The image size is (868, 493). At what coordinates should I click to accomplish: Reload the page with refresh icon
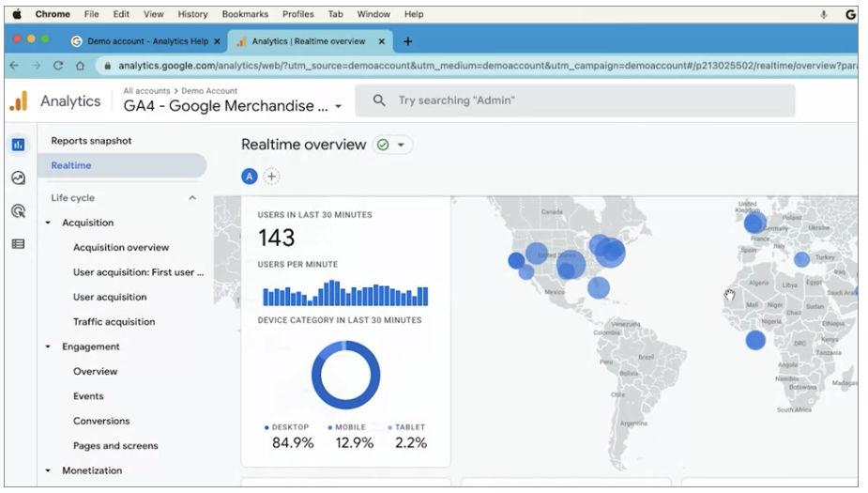(58, 66)
